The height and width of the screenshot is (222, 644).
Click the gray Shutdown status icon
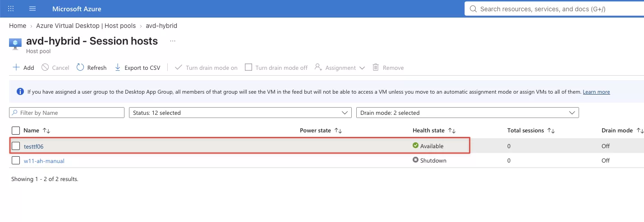click(x=415, y=160)
